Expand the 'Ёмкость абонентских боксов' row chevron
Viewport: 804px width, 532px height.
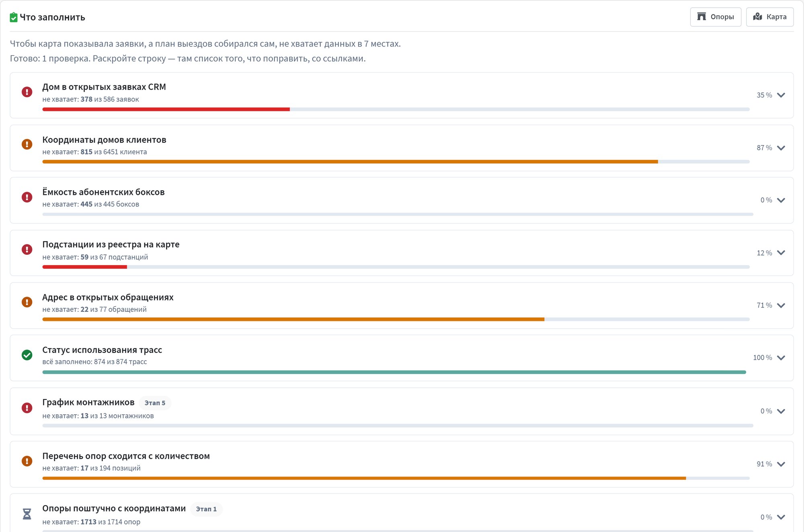coord(781,200)
